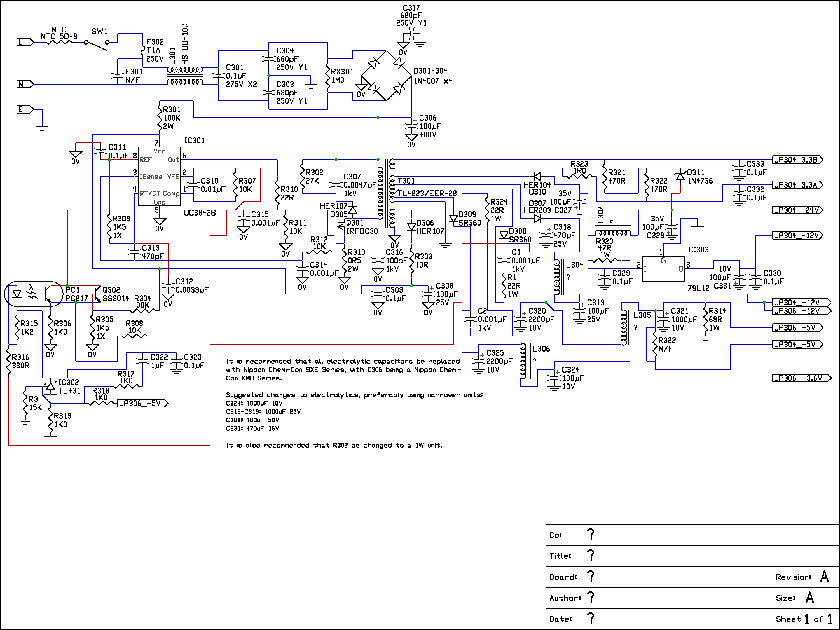Select the JP304_-24V output label
This screenshot has width=840, height=630.
[797, 210]
